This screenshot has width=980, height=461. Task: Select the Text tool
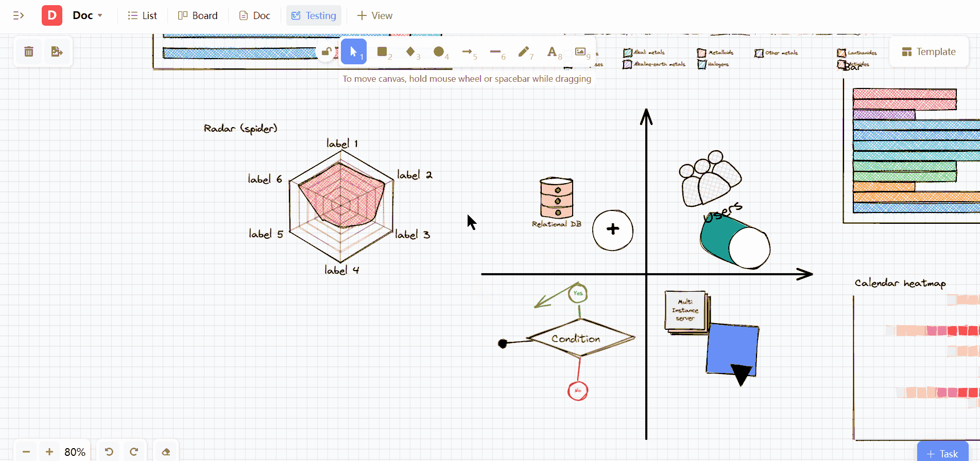coord(552,51)
